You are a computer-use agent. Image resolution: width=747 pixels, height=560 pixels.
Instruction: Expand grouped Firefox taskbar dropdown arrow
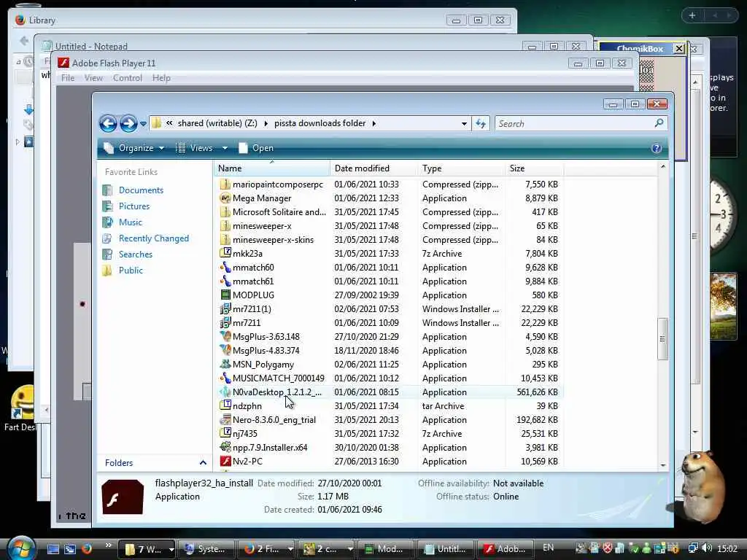[290, 549]
